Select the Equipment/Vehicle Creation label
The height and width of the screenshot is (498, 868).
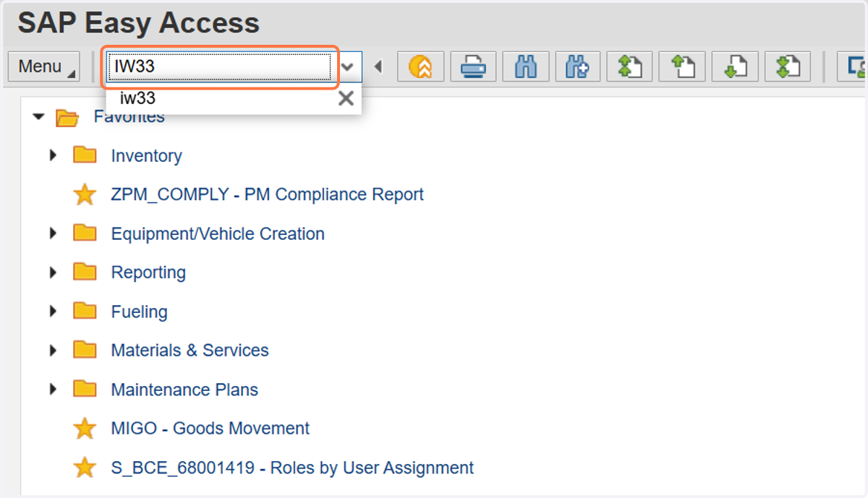pyautogui.click(x=218, y=233)
